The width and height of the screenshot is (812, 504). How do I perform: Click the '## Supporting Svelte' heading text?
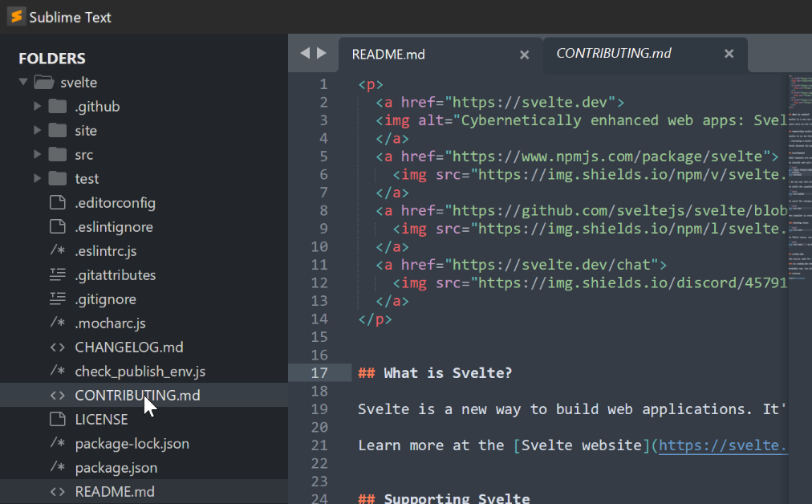point(444,498)
